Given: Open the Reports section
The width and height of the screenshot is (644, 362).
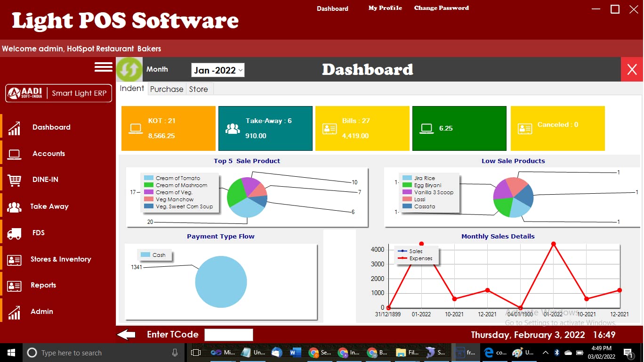Looking at the screenshot, I should (x=43, y=285).
